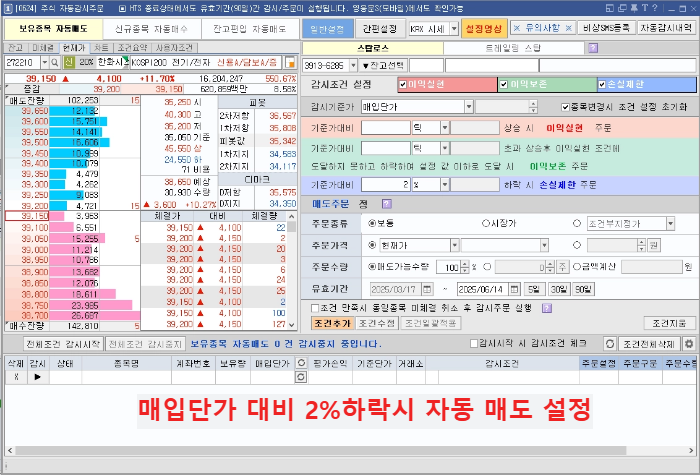Click the X delete mark in the 삭제 column
Screen dimensions: 700x475
(x=17, y=377)
